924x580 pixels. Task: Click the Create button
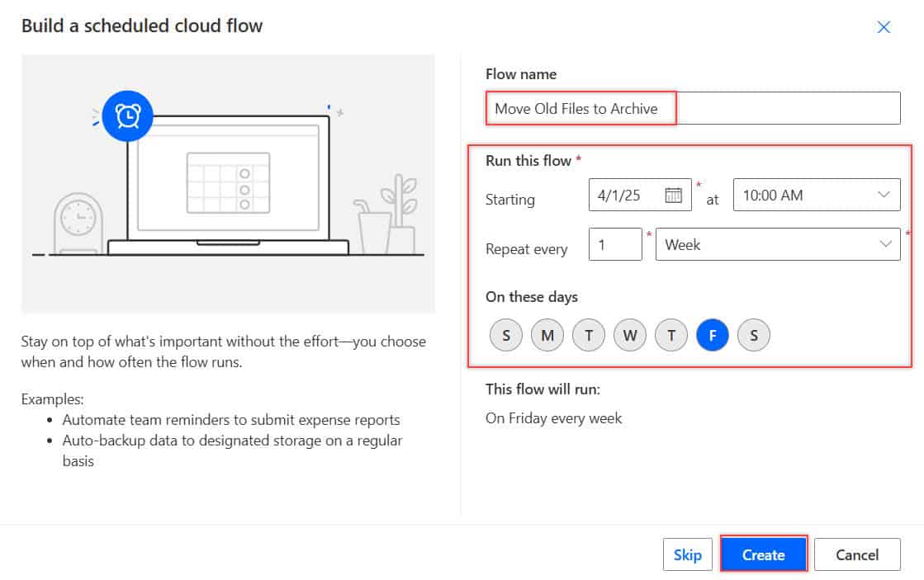coord(763,554)
